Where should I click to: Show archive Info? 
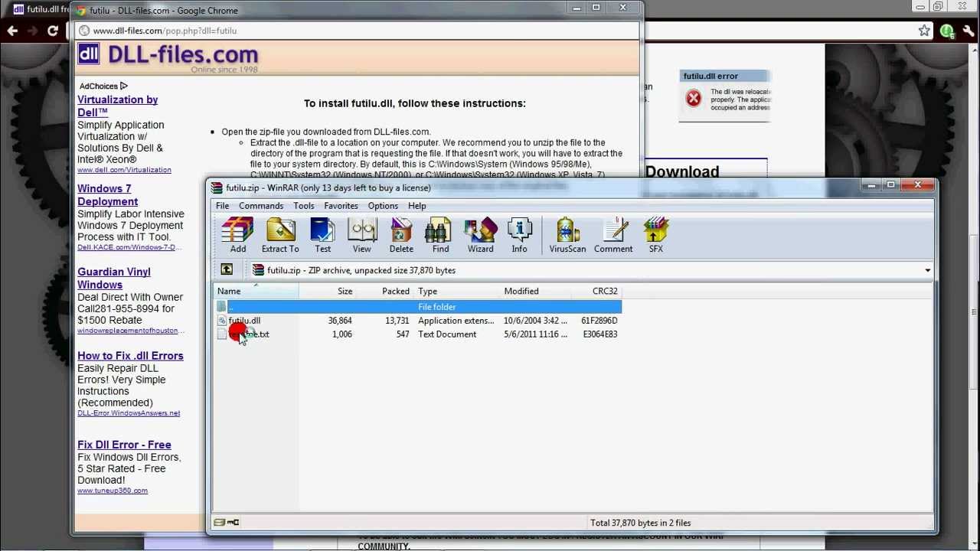point(519,235)
